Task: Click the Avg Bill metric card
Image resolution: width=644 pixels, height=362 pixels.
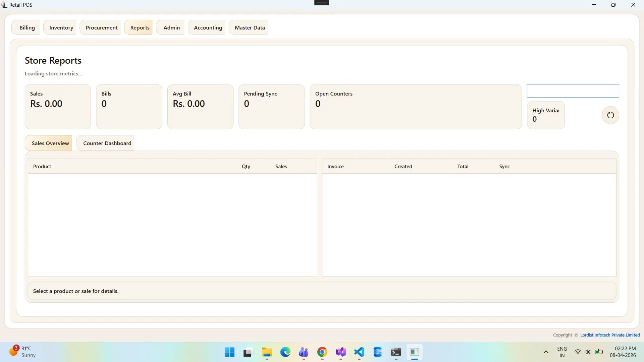Action: pos(200,107)
